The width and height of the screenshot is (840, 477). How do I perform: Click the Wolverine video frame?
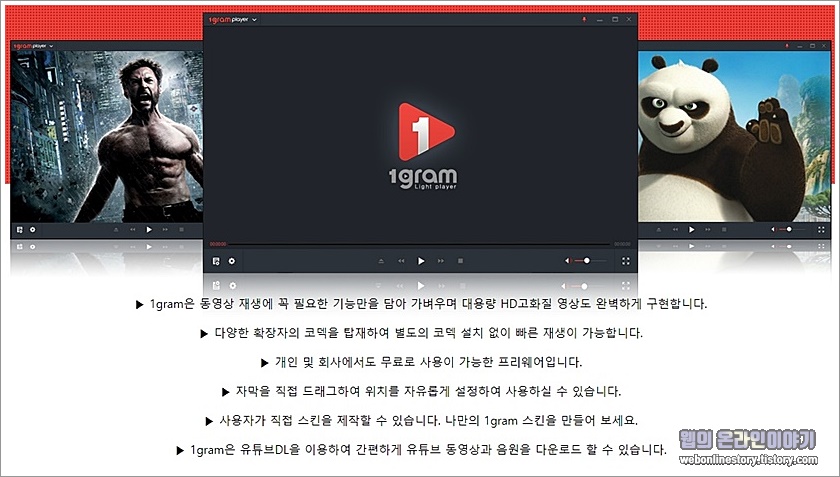(x=107, y=137)
